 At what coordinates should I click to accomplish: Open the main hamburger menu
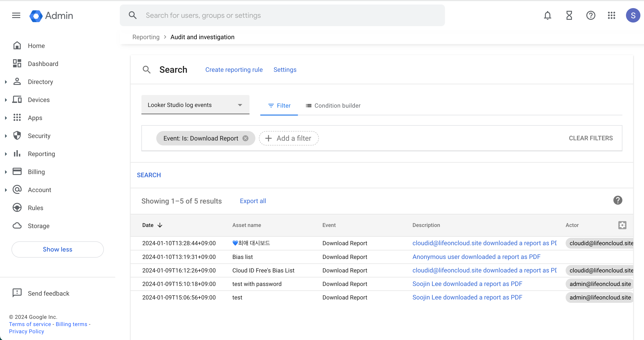click(x=16, y=16)
